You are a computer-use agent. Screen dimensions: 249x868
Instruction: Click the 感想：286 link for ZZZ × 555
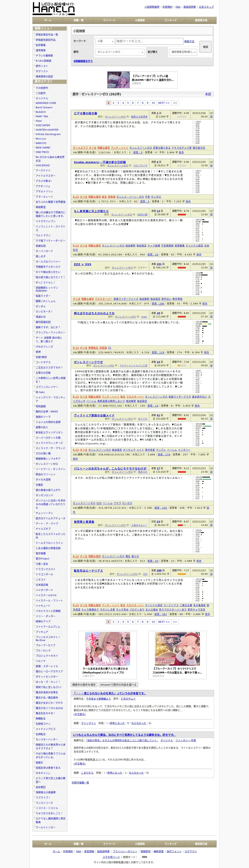pos(158,304)
